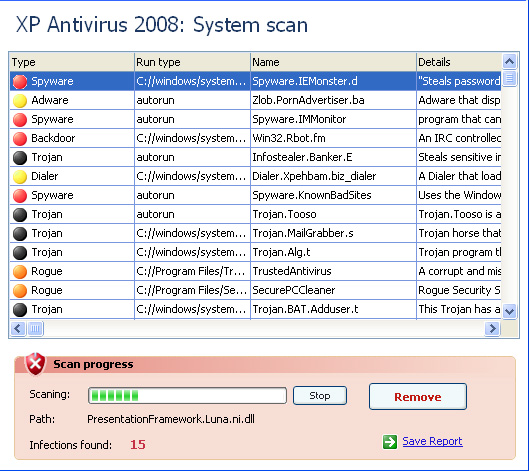Screen dimensions: 529x471
Task: Click red icon for Spyware.KnownBadSites
Action: (x=20, y=196)
